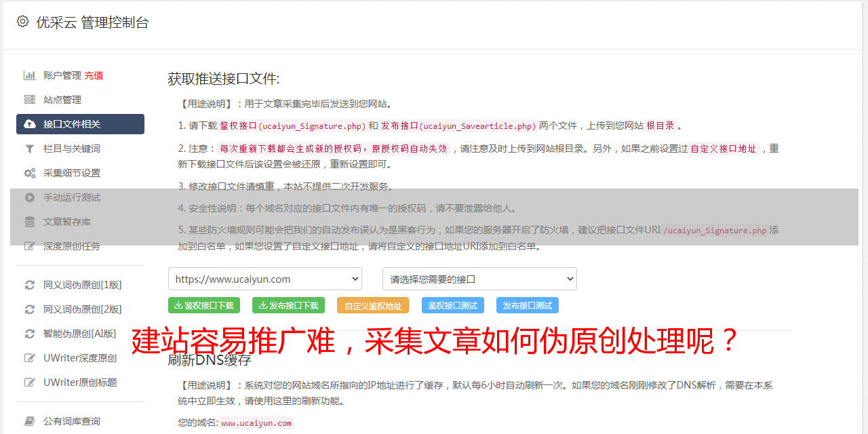Screen dimensions: 868x434
Task: Click the refresh icon for 同义词伪原创[1版]
Action: point(30,285)
